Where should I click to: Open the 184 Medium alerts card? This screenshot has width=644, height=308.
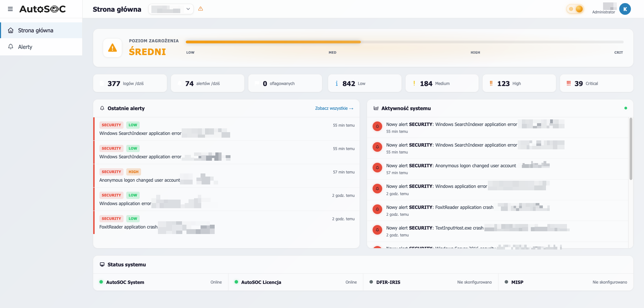pos(442,83)
